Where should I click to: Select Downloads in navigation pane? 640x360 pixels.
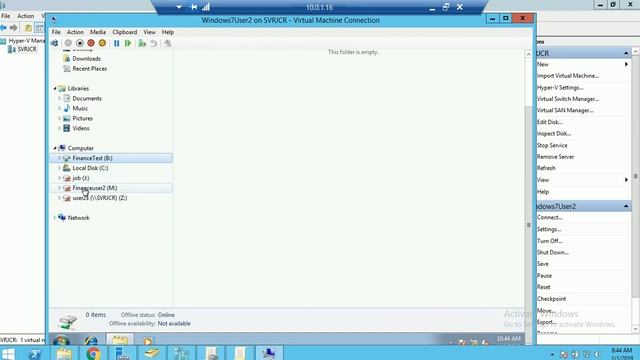pyautogui.click(x=86, y=59)
